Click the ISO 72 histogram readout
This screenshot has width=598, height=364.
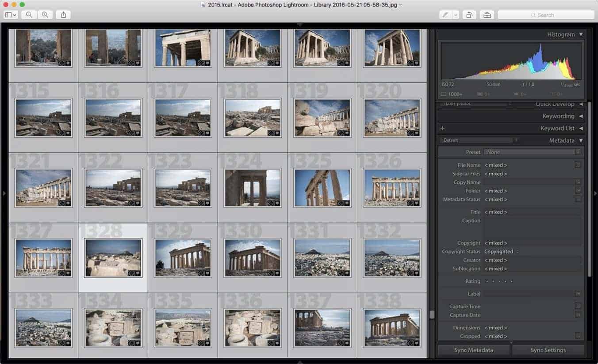(448, 84)
